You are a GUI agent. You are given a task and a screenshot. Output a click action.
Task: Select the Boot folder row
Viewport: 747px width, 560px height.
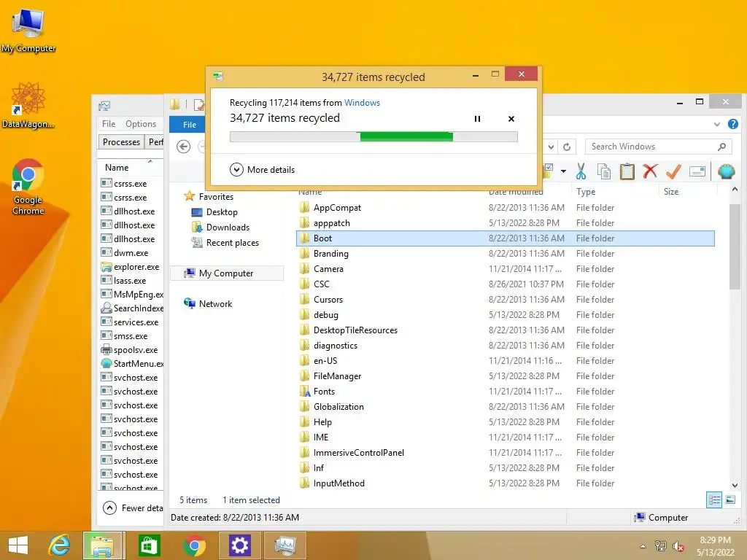point(506,238)
